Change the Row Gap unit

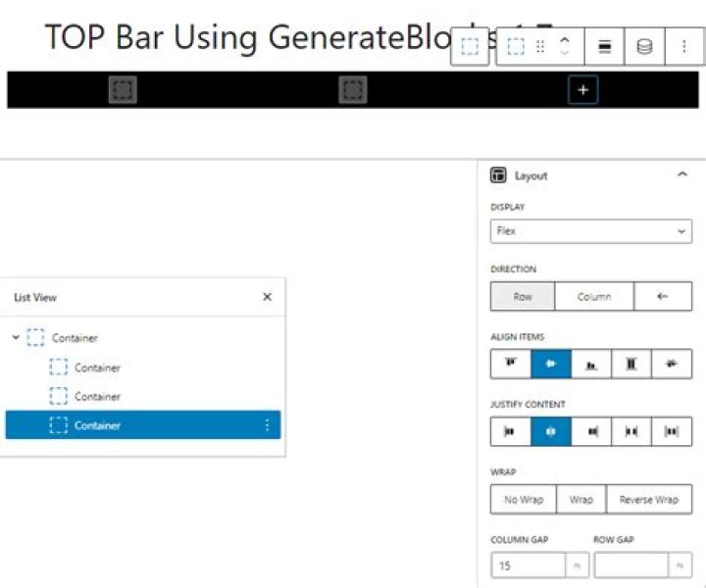(x=681, y=565)
